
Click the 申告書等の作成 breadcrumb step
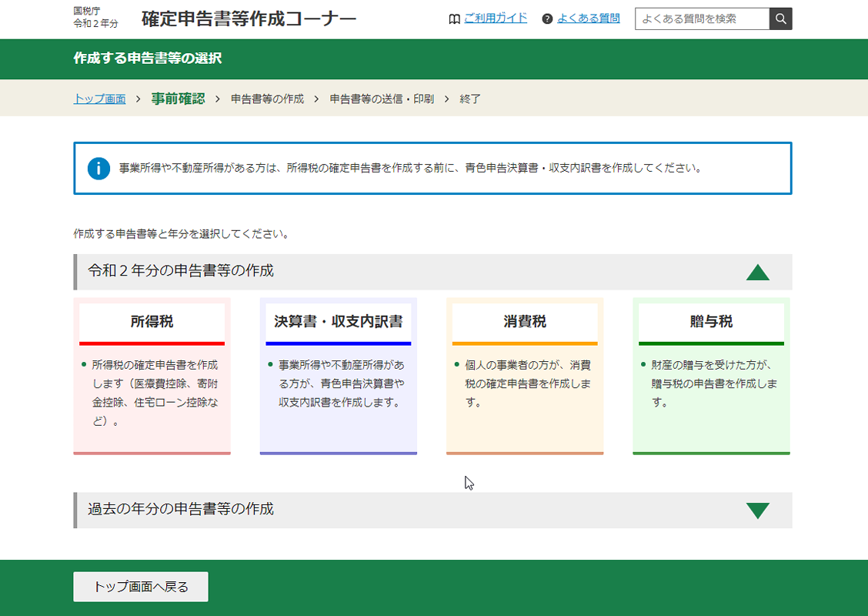pyautogui.click(x=267, y=99)
